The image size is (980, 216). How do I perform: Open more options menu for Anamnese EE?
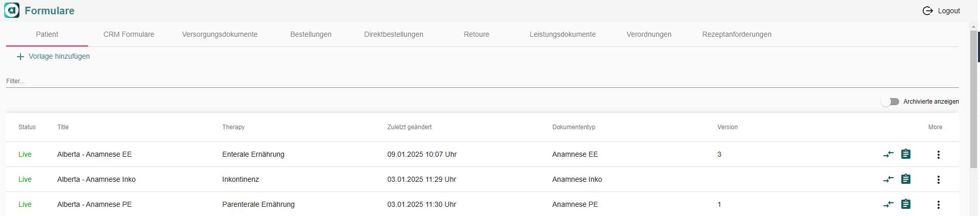click(938, 154)
